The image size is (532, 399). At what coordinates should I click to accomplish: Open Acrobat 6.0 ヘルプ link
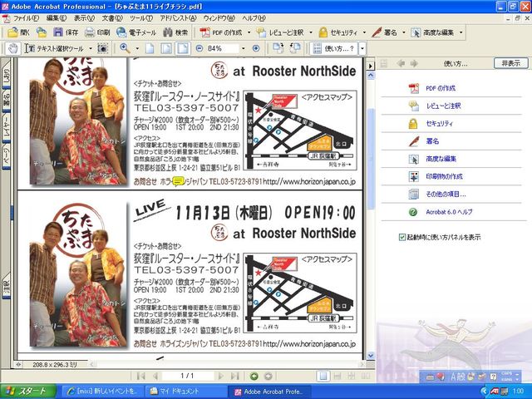449,212
